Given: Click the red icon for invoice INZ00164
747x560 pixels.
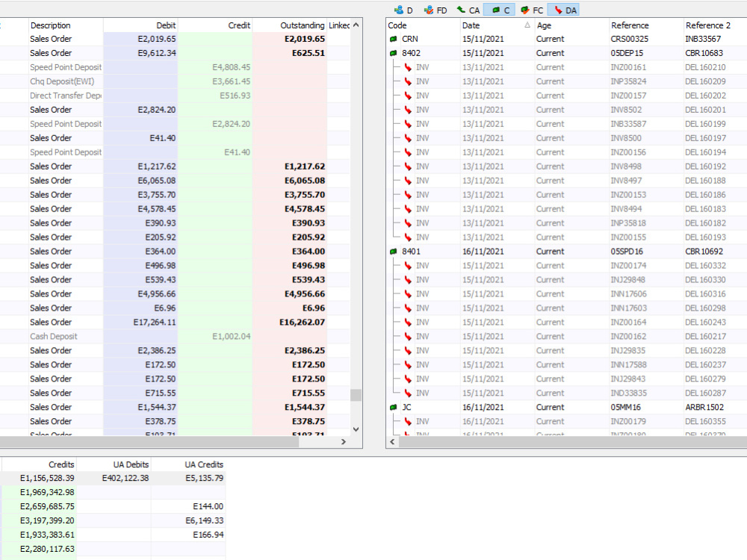Looking at the screenshot, I should pos(408,323).
